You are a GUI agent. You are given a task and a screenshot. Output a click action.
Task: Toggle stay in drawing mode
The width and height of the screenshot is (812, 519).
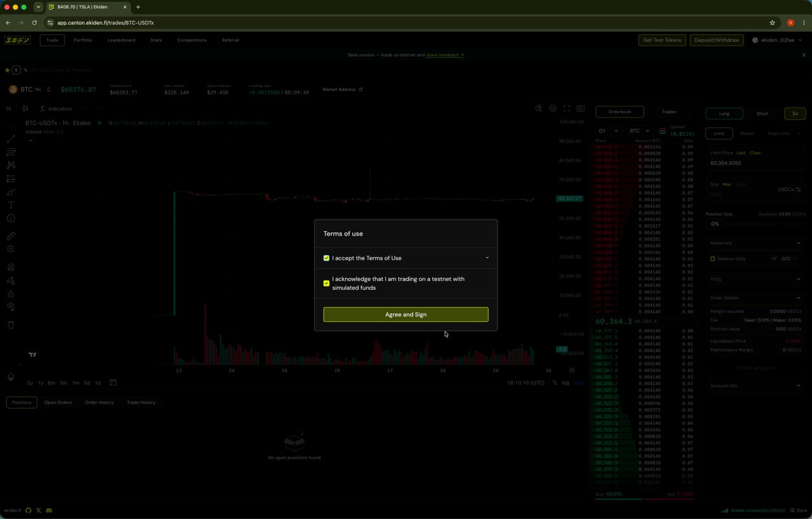(x=11, y=280)
